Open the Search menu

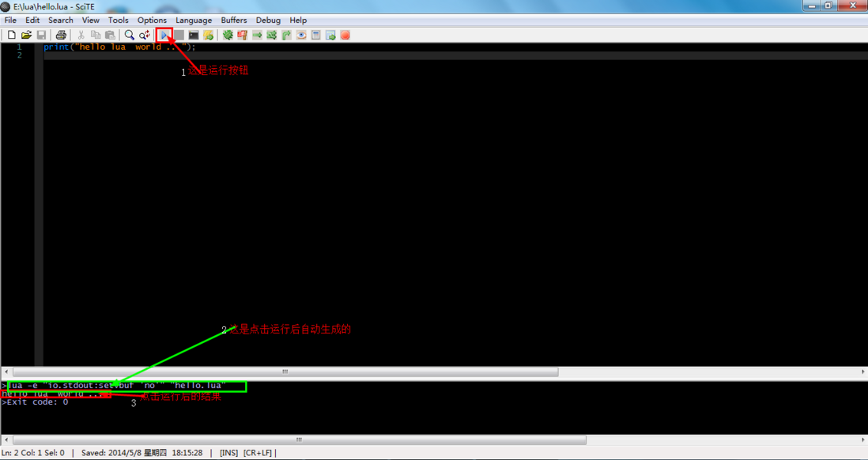click(60, 20)
